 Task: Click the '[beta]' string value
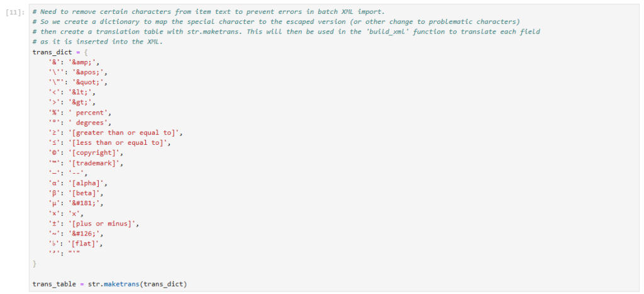point(82,193)
